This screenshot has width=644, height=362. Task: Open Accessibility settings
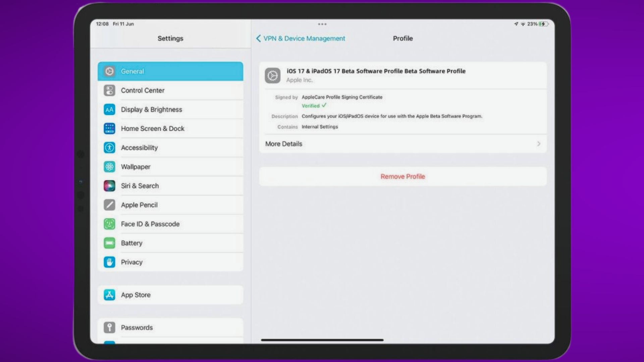170,147
